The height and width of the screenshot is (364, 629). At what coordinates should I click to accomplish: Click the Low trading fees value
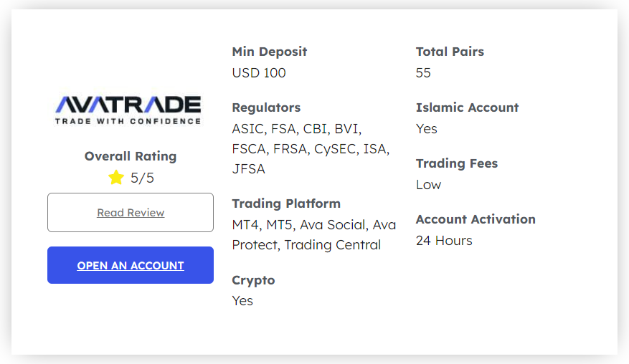(x=428, y=184)
